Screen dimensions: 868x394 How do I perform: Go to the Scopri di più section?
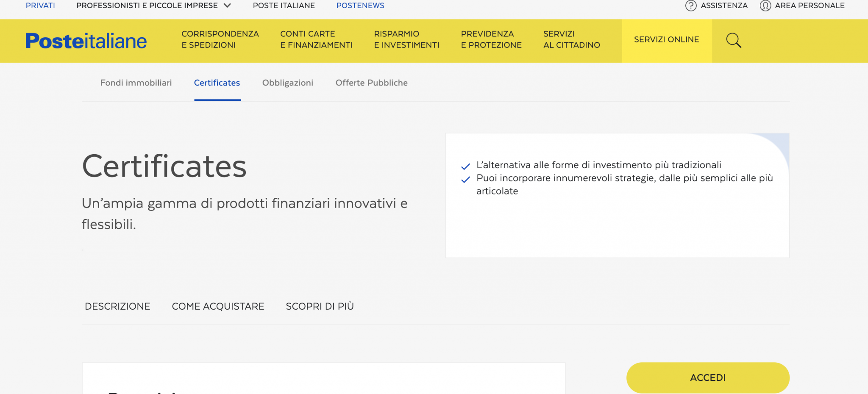coord(320,306)
